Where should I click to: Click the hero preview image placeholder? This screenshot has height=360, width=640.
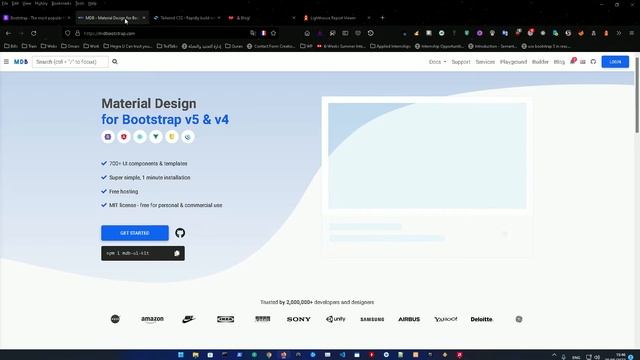pyautogui.click(x=427, y=156)
